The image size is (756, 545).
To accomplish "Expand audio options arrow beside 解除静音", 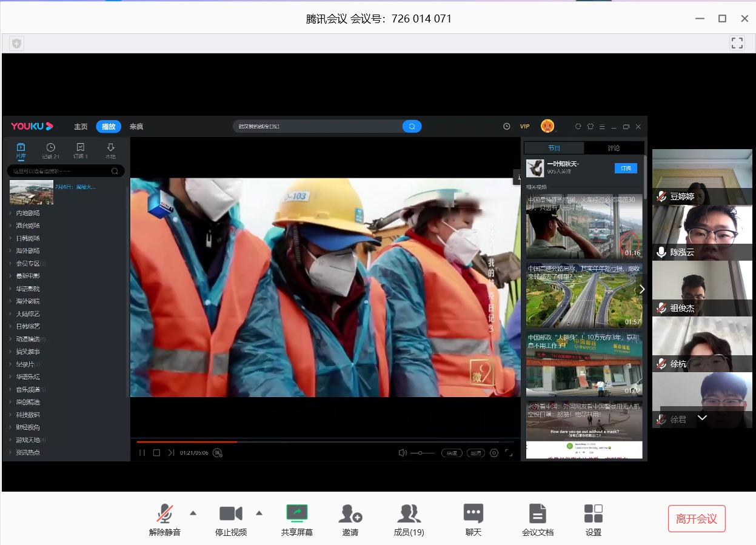I will coord(193,513).
